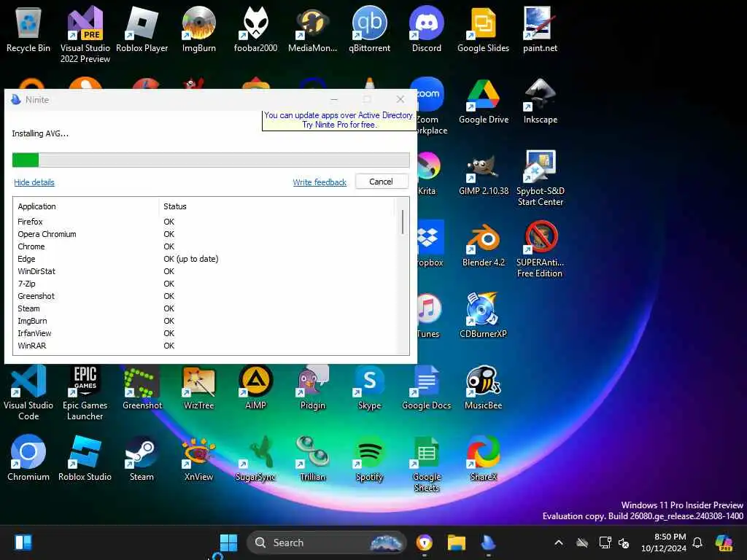Click the taskbar Search box
The height and width of the screenshot is (560, 747).
pyautogui.click(x=326, y=542)
